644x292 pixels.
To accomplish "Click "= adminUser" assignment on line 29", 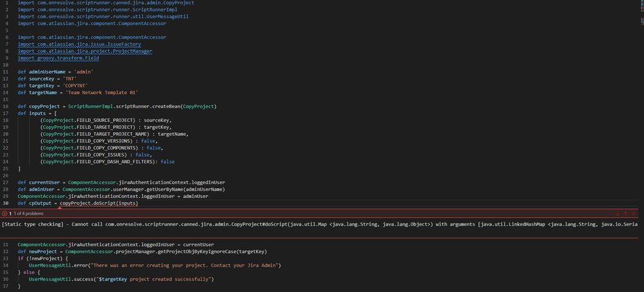I will (194, 197).
